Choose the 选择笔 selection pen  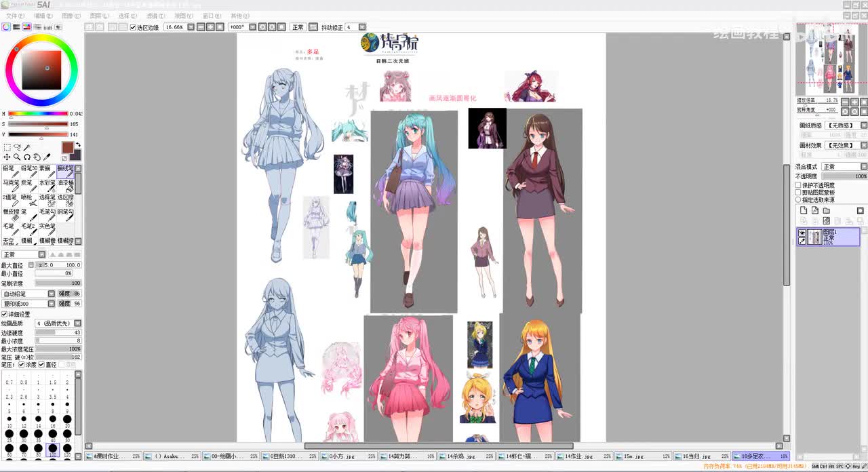click(47, 200)
